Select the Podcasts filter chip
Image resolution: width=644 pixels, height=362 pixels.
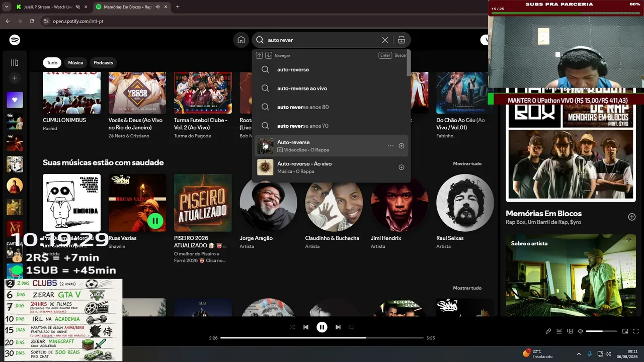point(103,63)
